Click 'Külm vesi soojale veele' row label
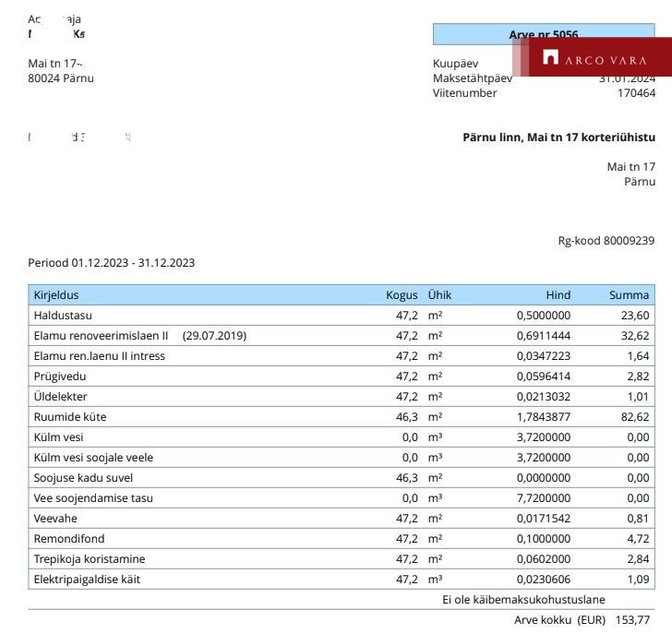This screenshot has height=634, width=672. coord(93,458)
